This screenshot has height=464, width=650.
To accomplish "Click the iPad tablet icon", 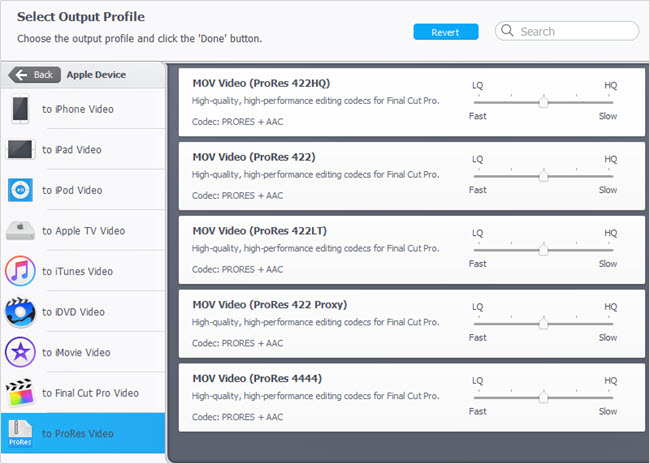I will coord(20,149).
